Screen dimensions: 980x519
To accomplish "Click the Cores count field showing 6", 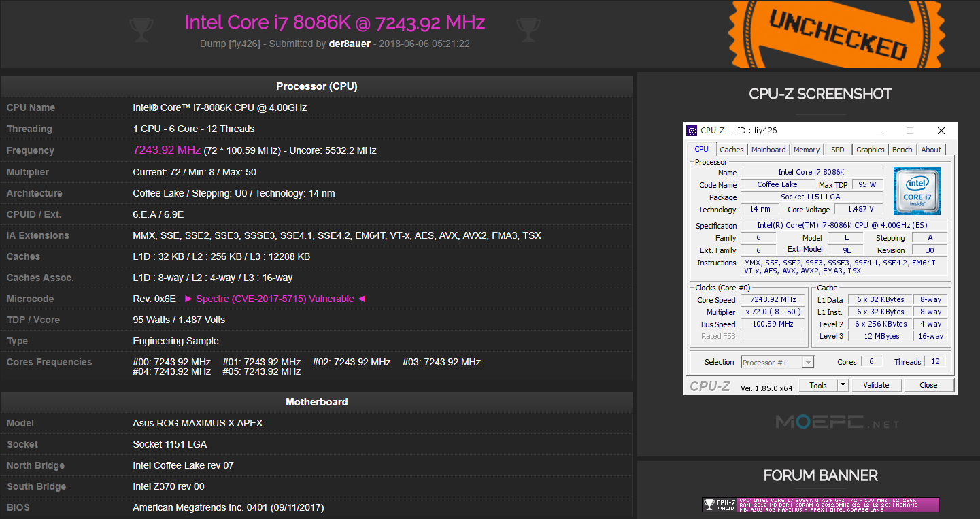I will [872, 362].
